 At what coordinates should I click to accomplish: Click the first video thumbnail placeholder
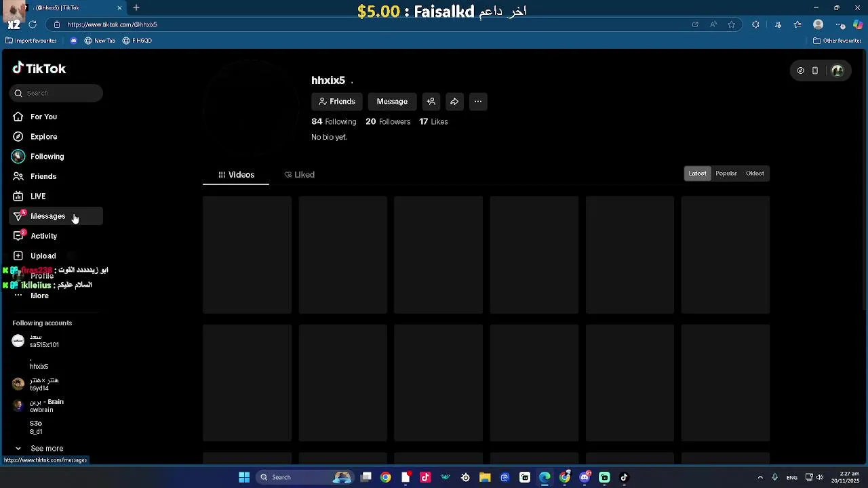pyautogui.click(x=247, y=255)
